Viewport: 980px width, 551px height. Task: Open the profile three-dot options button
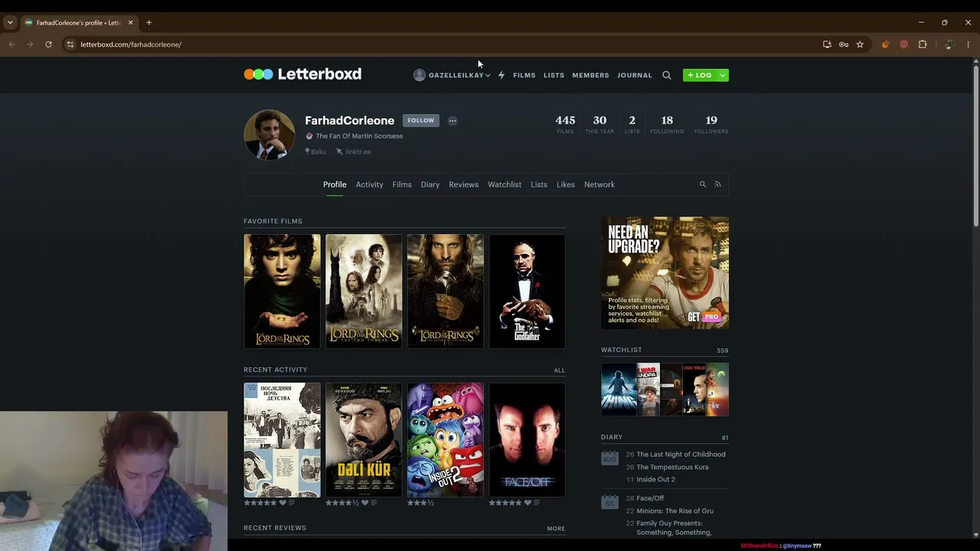point(452,120)
